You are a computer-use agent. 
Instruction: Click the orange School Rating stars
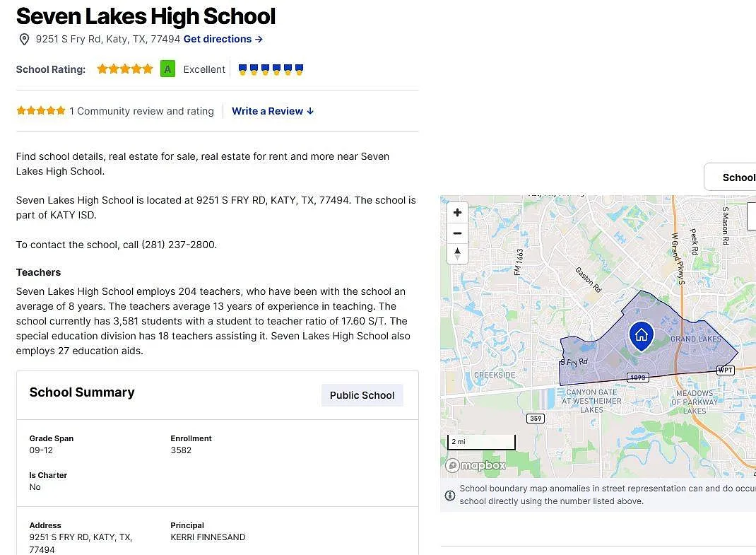tap(125, 69)
